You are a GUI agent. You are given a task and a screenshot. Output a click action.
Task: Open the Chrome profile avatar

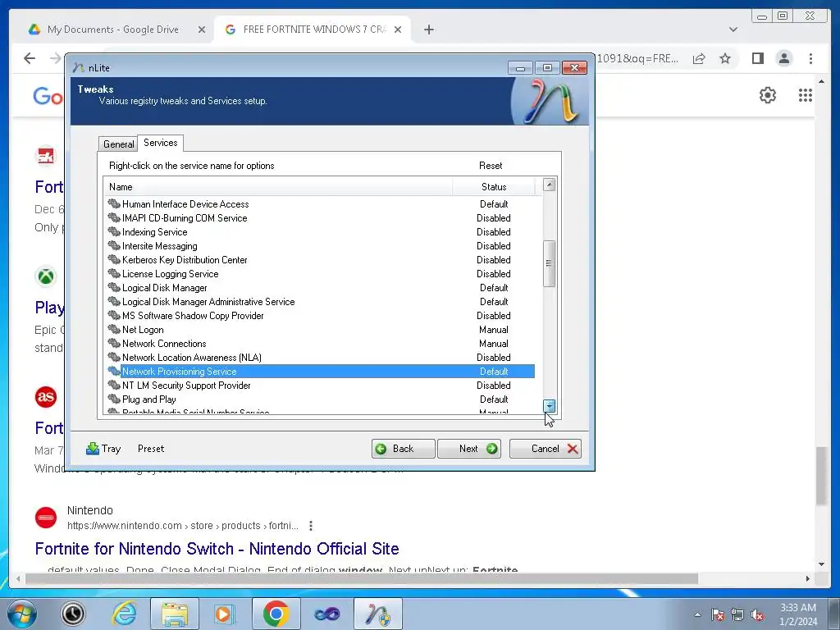click(x=783, y=58)
